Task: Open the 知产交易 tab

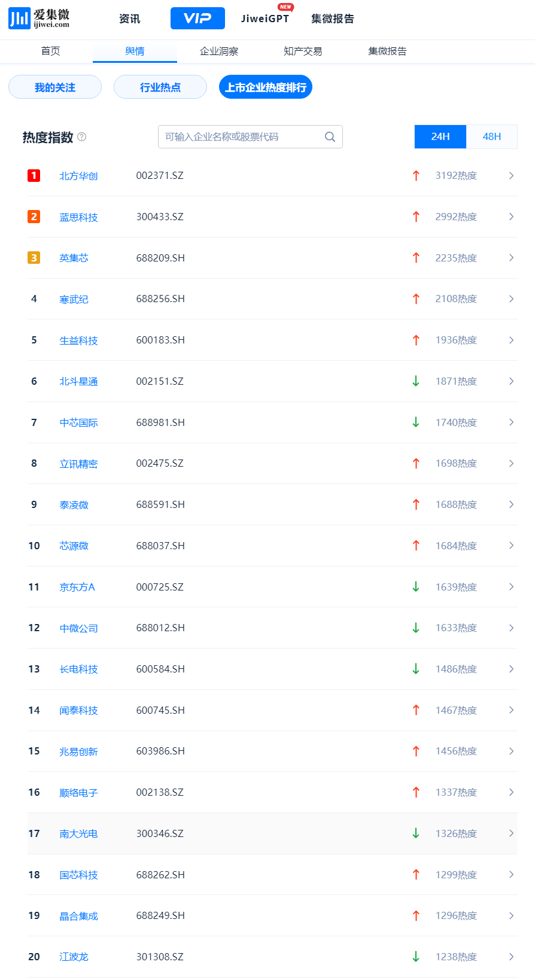Action: [303, 51]
